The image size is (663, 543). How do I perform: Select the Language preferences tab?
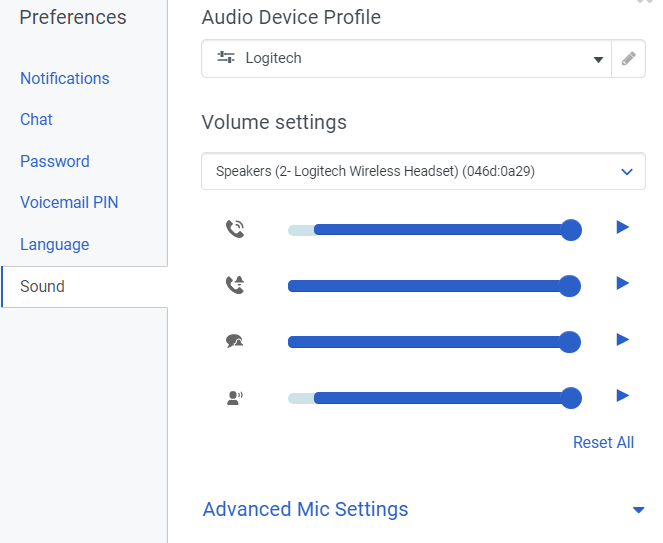tap(54, 244)
